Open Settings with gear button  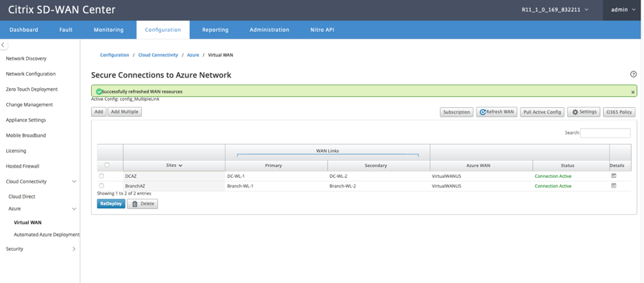pos(584,112)
